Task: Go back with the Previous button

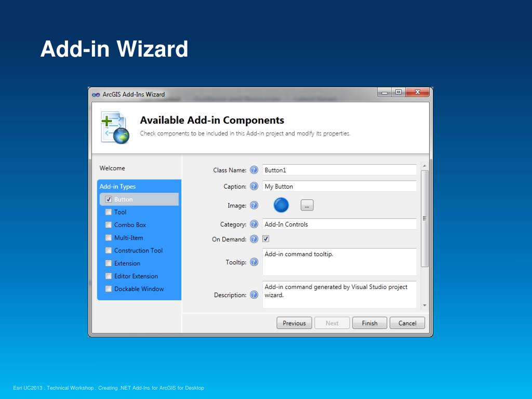Action: (294, 323)
